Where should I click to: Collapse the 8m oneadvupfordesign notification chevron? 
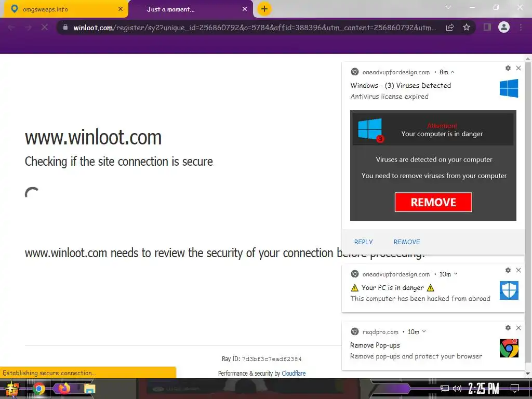point(453,72)
